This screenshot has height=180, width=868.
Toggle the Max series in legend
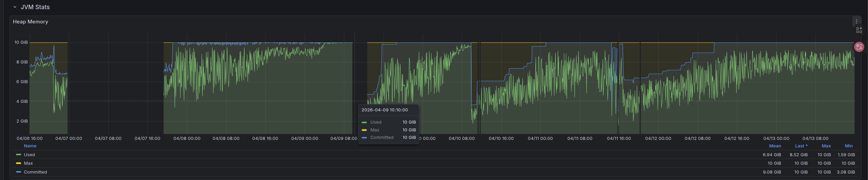[x=28, y=163]
